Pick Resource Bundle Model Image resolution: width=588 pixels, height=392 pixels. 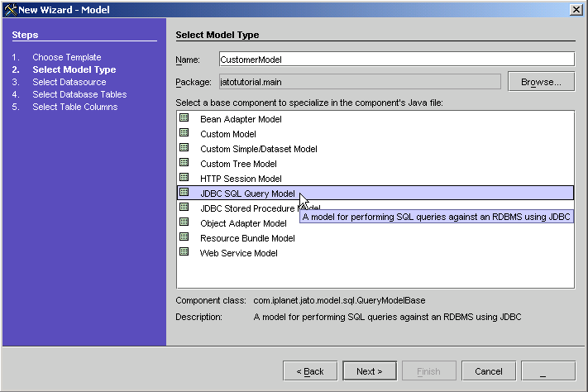coord(375,238)
